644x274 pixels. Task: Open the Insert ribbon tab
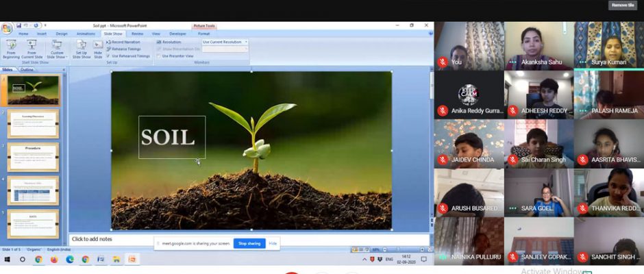pos(42,34)
